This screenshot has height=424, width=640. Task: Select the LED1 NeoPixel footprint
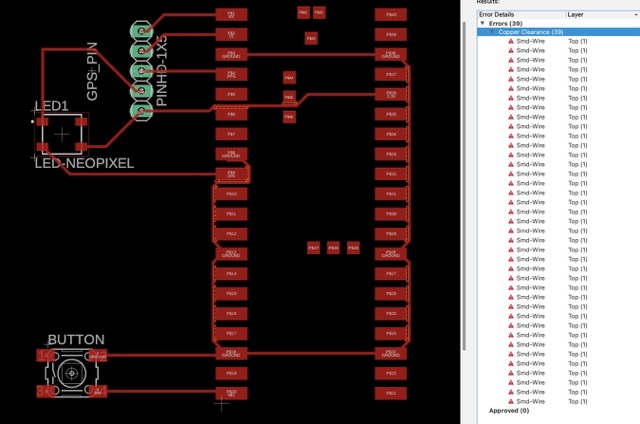62,133
